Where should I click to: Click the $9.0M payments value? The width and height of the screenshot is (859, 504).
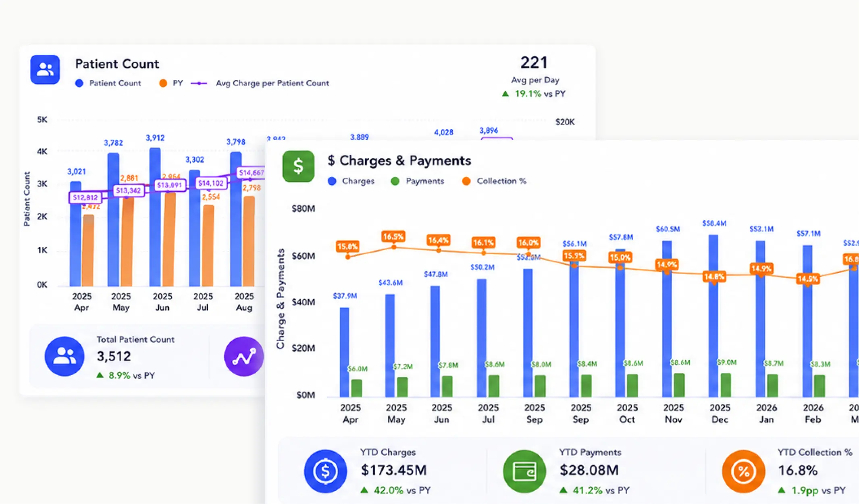pos(727,362)
